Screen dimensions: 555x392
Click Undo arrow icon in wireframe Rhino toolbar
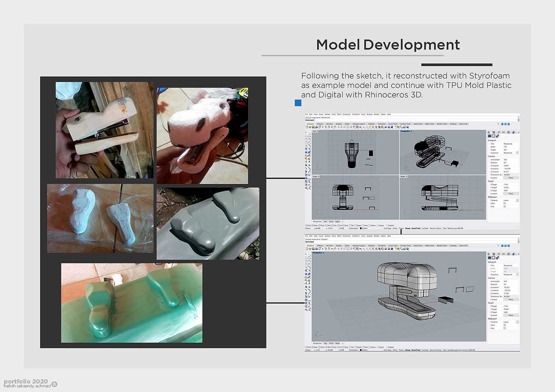[x=332, y=127]
